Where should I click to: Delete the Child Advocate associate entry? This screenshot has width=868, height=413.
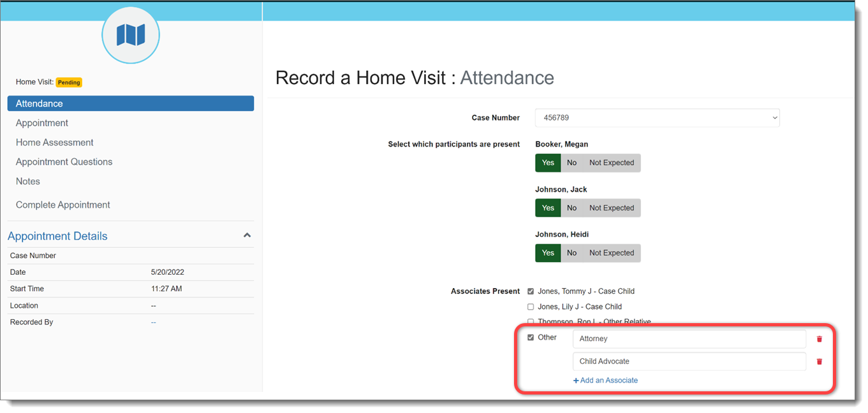point(820,361)
